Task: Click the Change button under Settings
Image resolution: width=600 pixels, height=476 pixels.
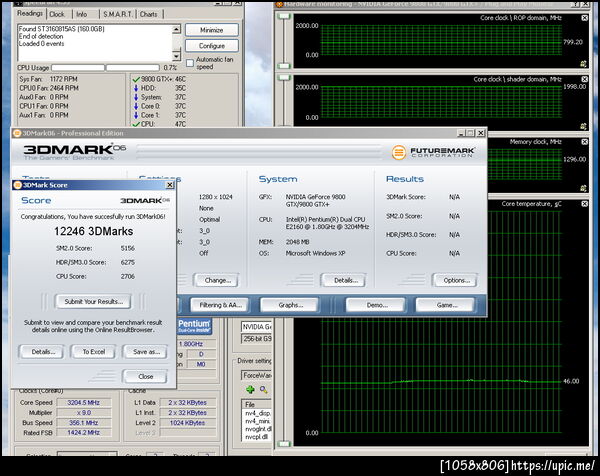Action: click(x=217, y=280)
